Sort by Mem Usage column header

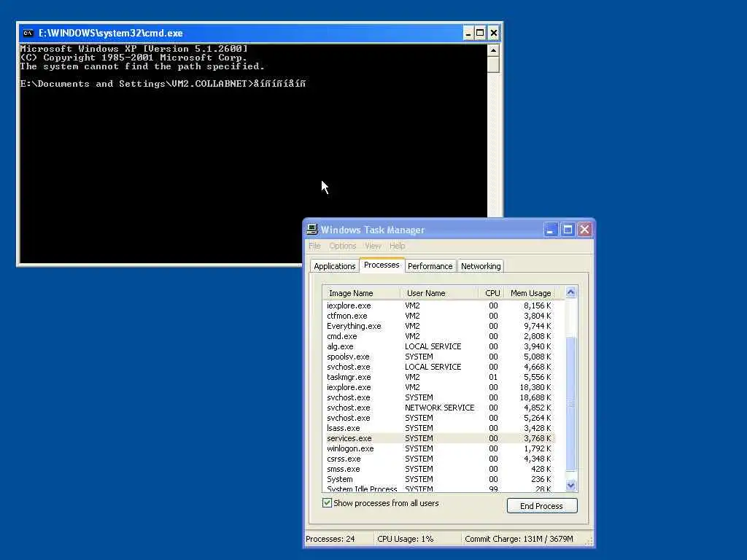[x=531, y=293]
